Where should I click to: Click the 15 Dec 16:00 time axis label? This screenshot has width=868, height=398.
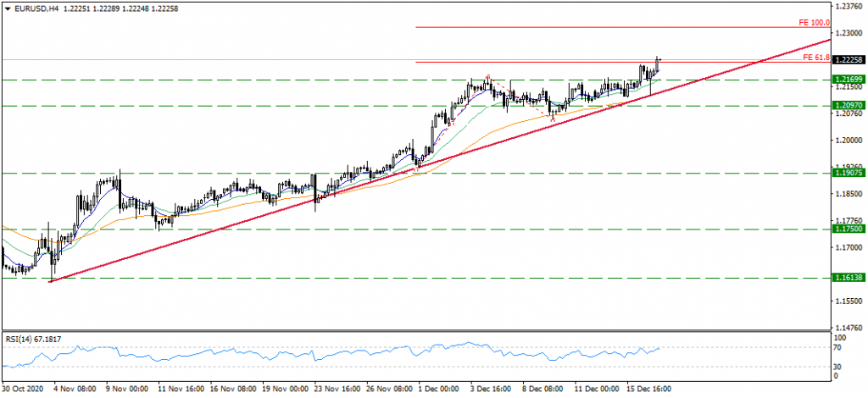coord(650,389)
